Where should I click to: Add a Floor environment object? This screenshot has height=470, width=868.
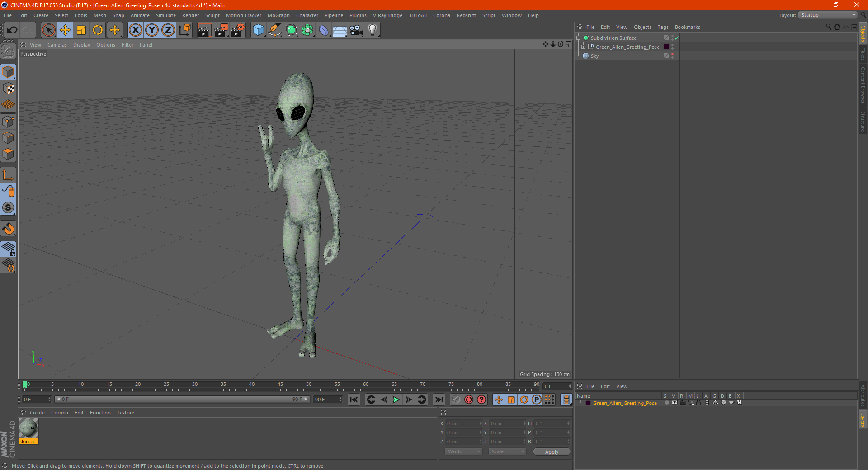(340, 30)
